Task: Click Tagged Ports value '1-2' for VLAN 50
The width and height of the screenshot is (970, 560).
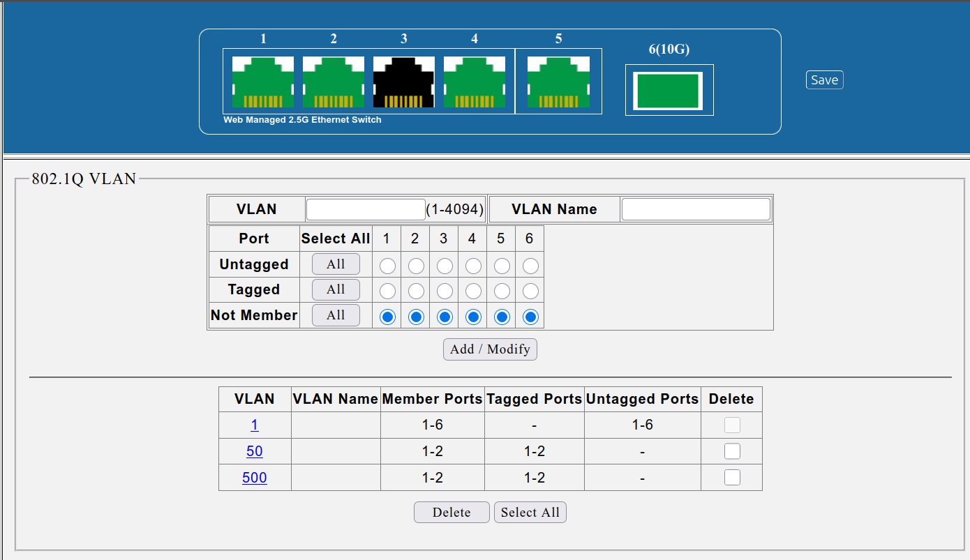Action: click(535, 451)
